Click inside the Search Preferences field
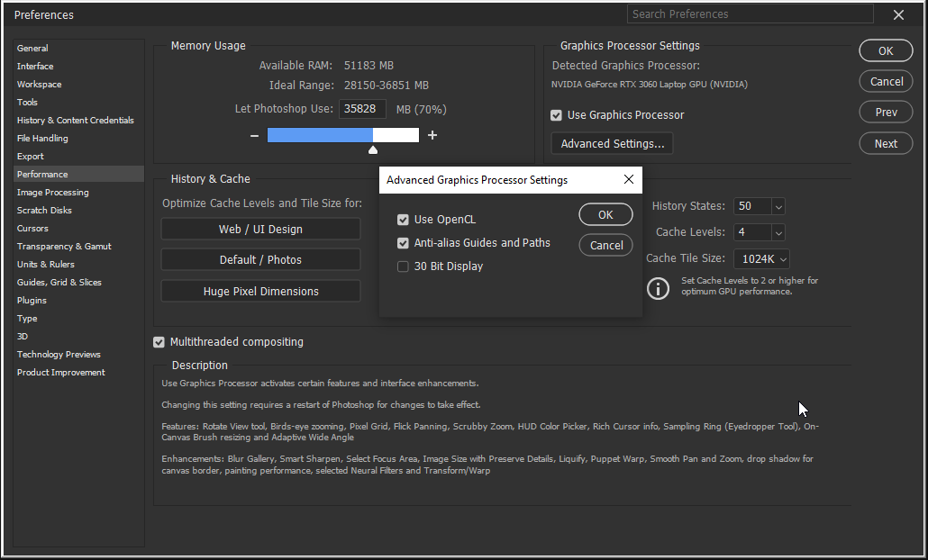The image size is (928, 560). [x=751, y=14]
